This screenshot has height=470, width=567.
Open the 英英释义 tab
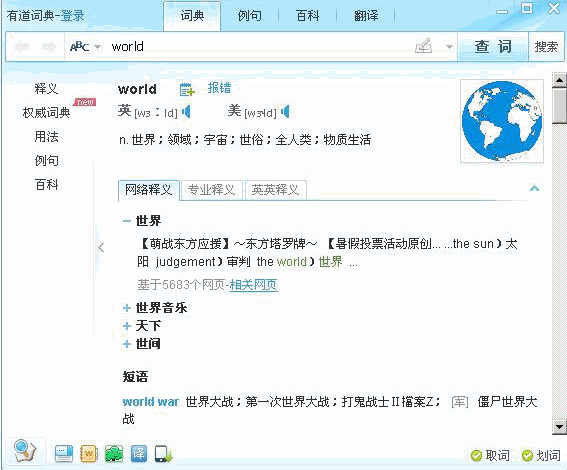276,189
